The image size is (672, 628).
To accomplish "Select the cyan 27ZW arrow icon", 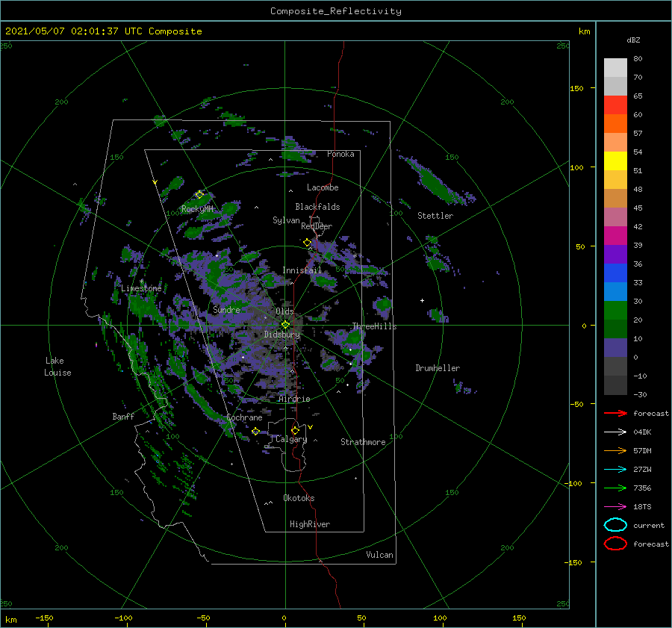I will coord(615,470).
